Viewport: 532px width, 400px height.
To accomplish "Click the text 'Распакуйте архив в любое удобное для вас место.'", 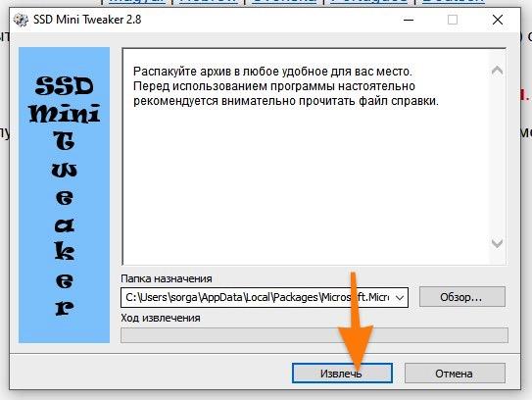I will (x=272, y=72).
